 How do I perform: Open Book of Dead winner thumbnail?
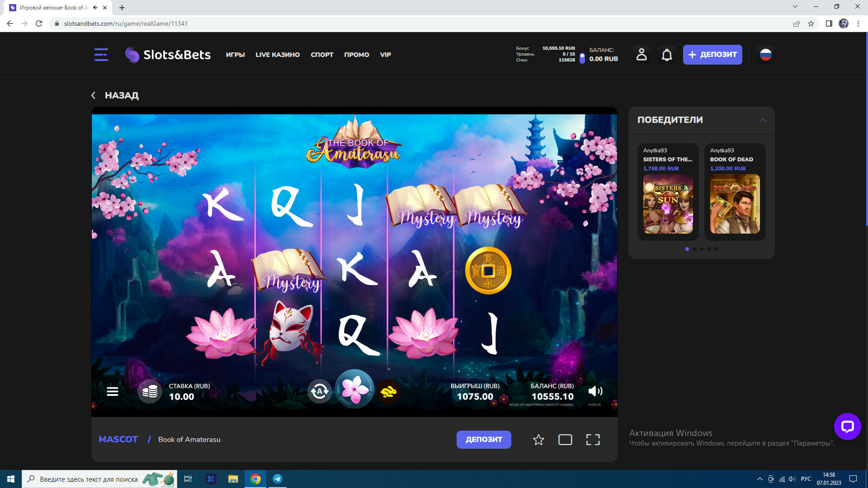[735, 204]
